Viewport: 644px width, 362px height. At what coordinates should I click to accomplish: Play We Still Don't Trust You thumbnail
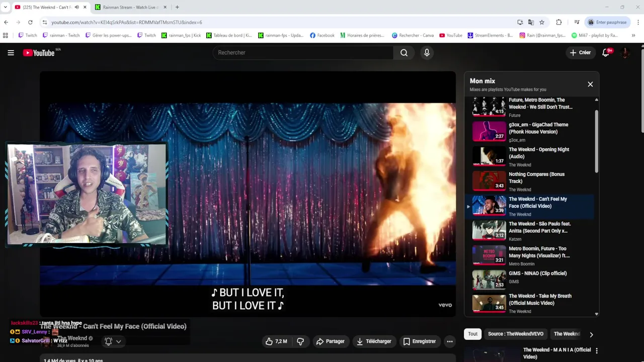tap(489, 107)
